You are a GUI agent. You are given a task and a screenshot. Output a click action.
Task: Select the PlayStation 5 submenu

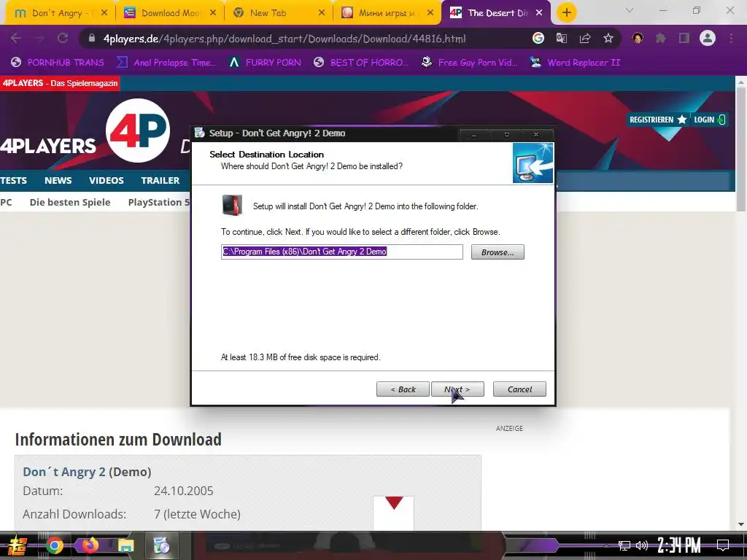158,203
